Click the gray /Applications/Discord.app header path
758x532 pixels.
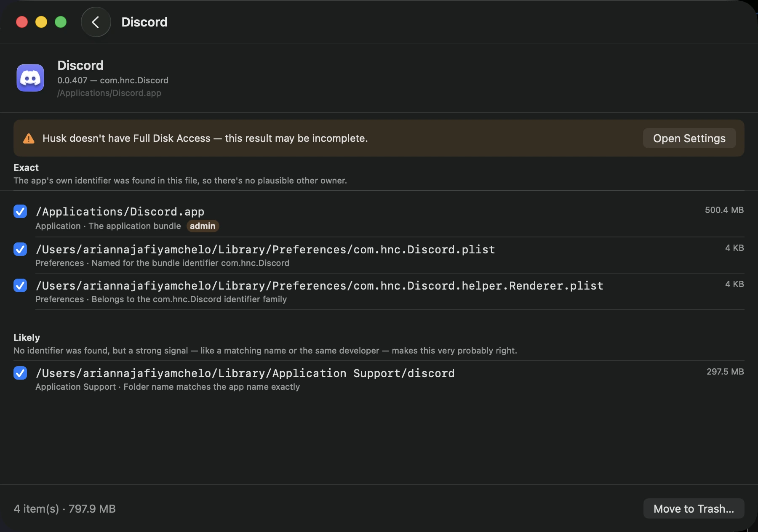coord(109,93)
